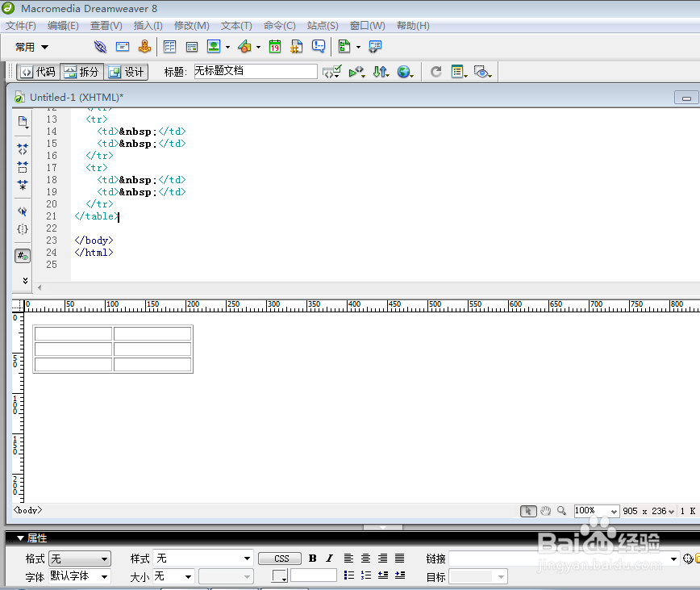Open the 修改(M) menu

[x=191, y=26]
